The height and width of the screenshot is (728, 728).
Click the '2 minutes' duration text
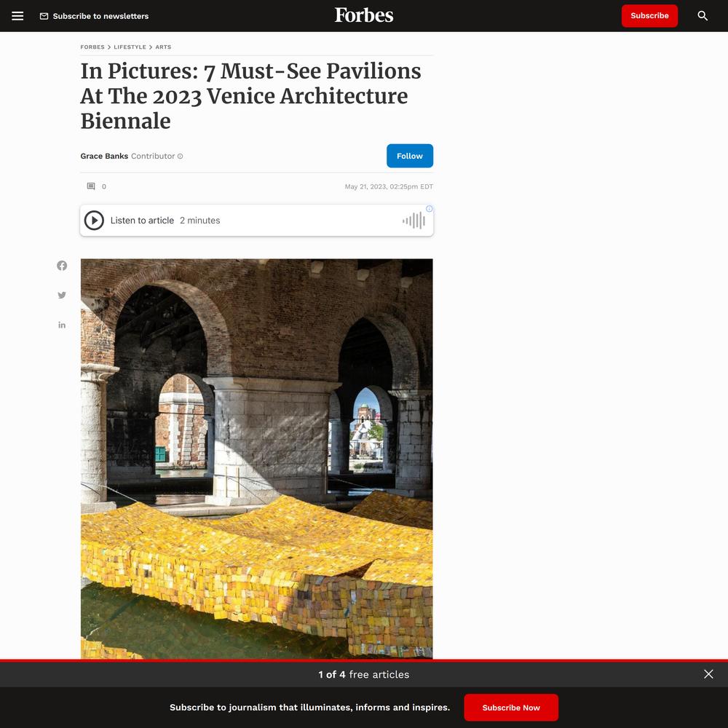(200, 221)
